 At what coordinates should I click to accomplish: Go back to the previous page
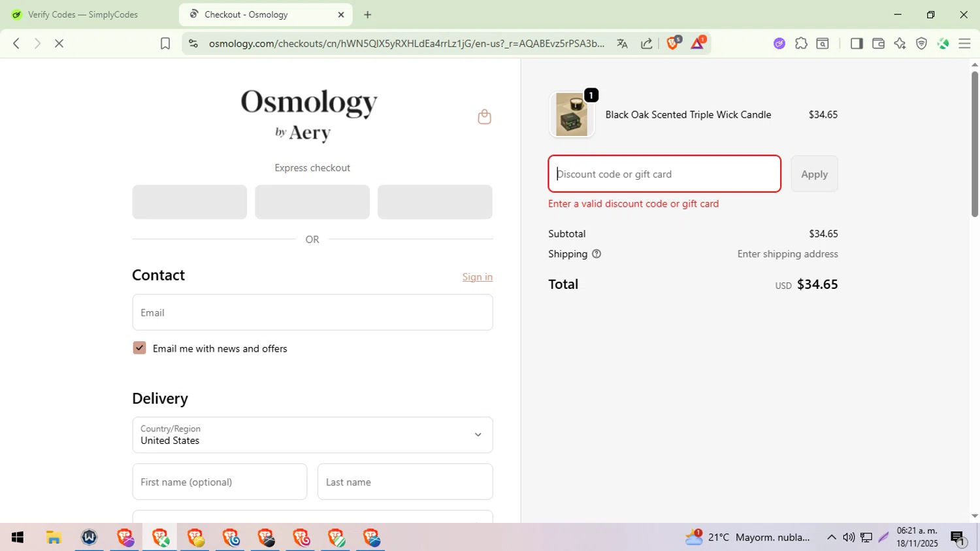click(16, 43)
